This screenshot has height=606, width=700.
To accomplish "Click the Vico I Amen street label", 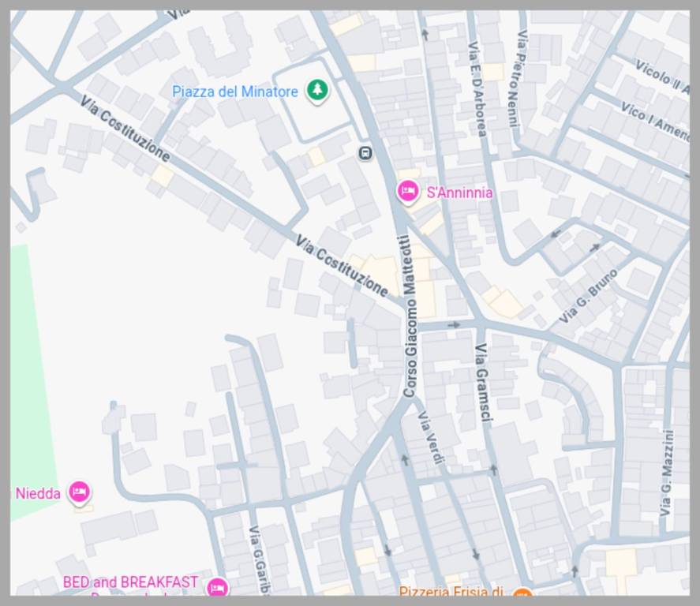I will [654, 118].
